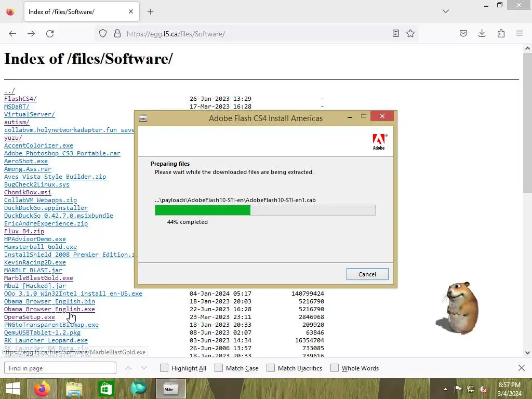Click the Adobe installer title bar icon
Screen dimensions: 532x399
tap(143, 118)
